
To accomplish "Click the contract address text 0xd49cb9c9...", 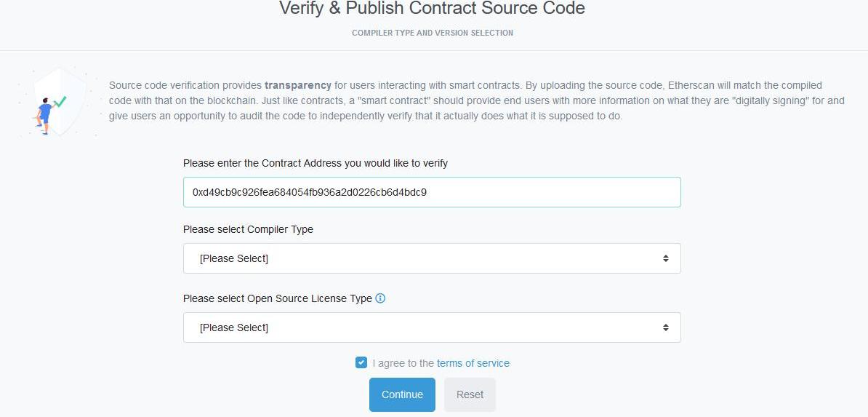I will click(309, 192).
